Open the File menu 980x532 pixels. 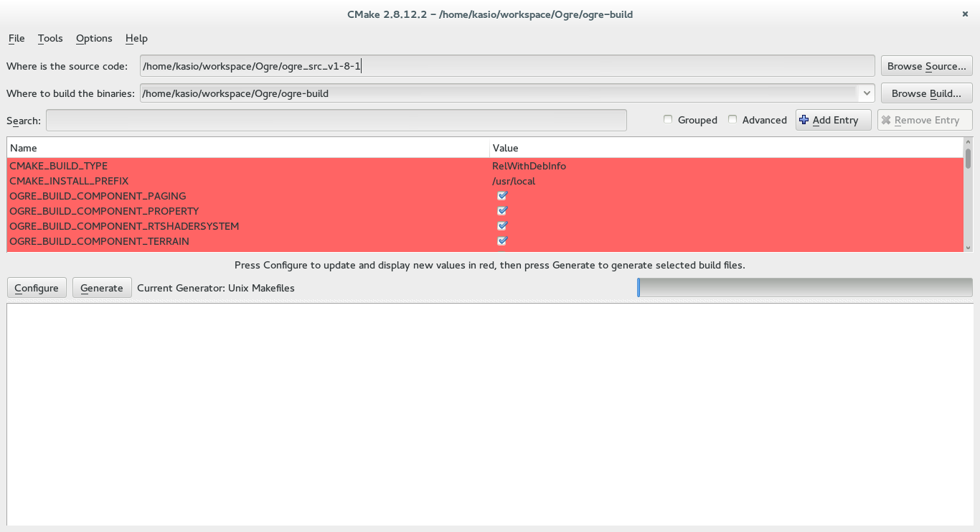click(17, 38)
